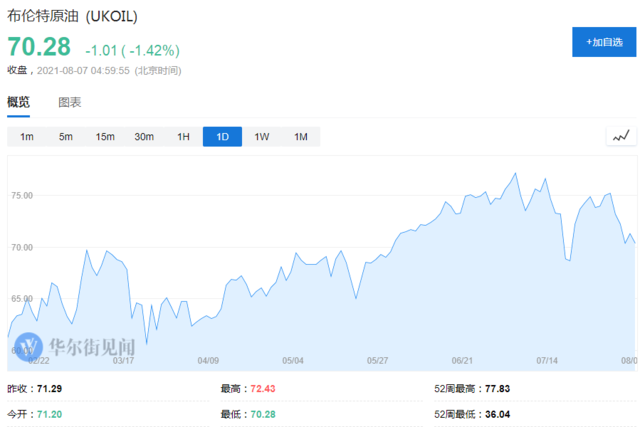This screenshot has width=640, height=427.
Task: Click the 70.00 y-axis label
Action: click(x=22, y=247)
